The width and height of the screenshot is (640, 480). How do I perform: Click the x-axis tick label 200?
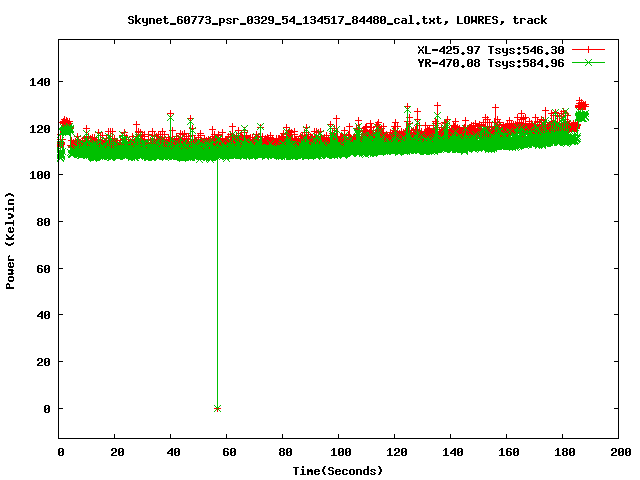[620, 452]
